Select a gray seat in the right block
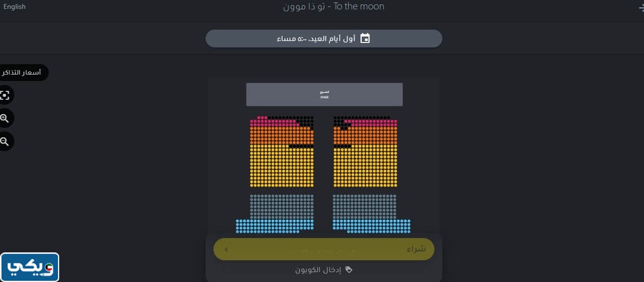Image resolution: width=644 pixels, height=282 pixels. 365,205
